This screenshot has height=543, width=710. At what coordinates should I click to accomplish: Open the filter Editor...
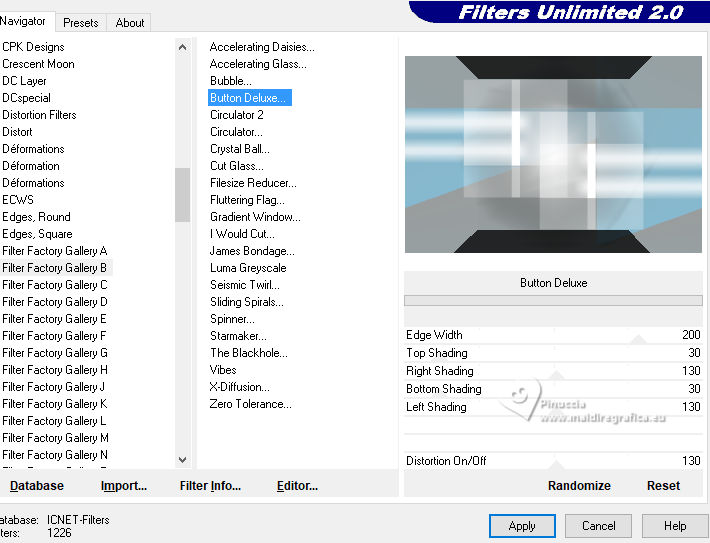point(297,486)
